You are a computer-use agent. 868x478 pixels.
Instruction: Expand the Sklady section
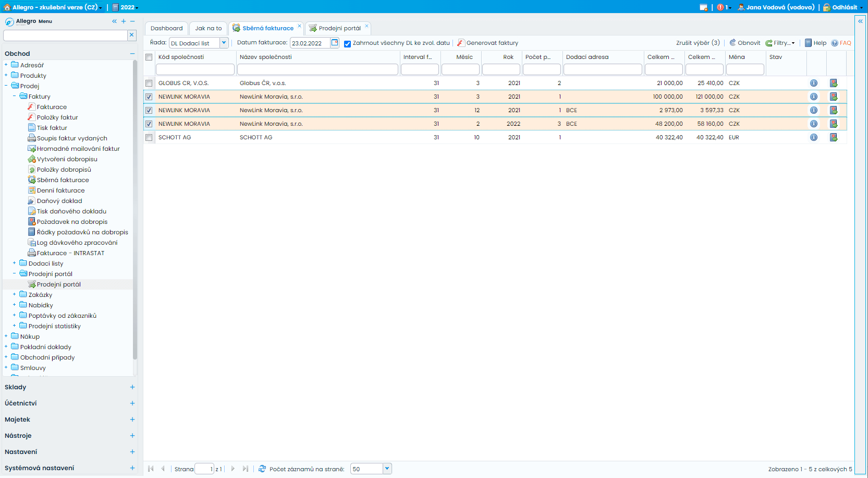tap(132, 387)
